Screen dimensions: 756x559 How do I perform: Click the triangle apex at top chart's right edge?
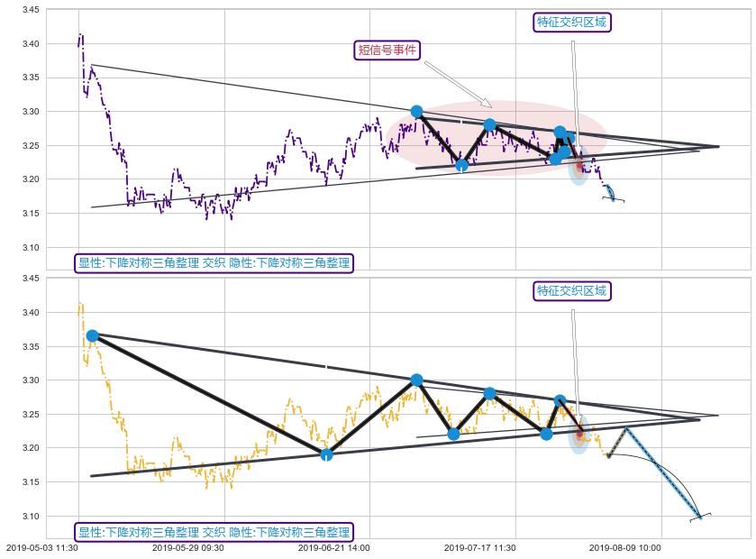pyautogui.click(x=717, y=146)
